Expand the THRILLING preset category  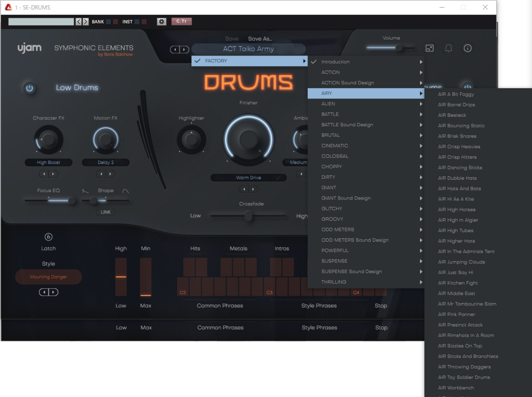(366, 282)
